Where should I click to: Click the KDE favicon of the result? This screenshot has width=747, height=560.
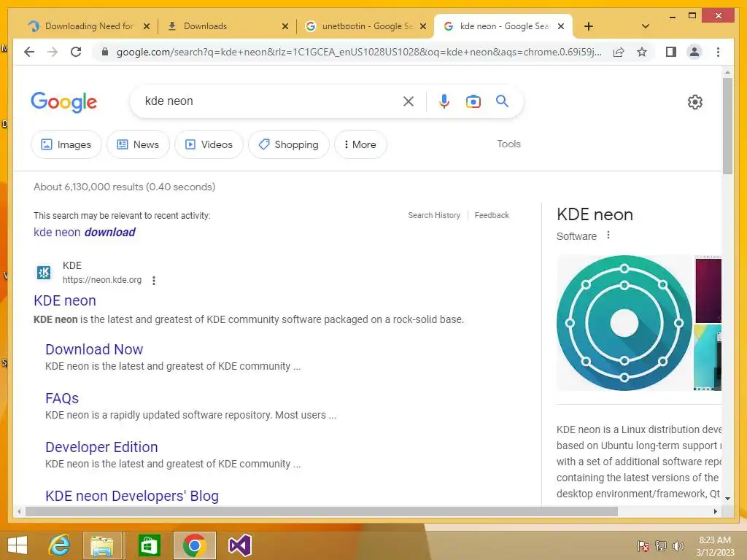click(x=44, y=273)
